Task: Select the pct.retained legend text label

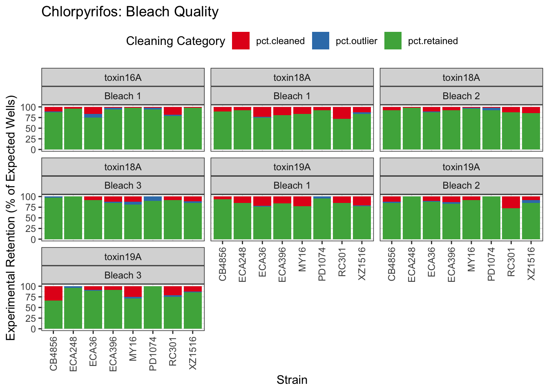Action: [x=433, y=41]
